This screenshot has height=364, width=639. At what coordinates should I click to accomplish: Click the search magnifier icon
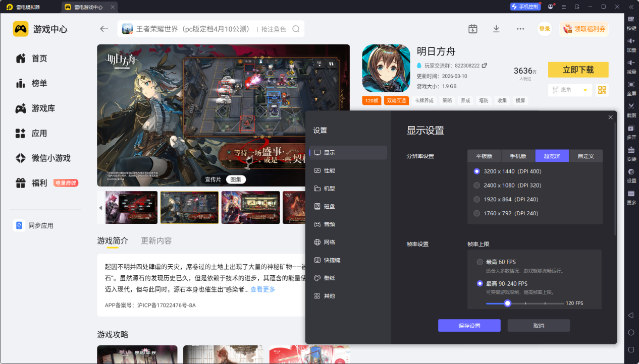[296, 29]
